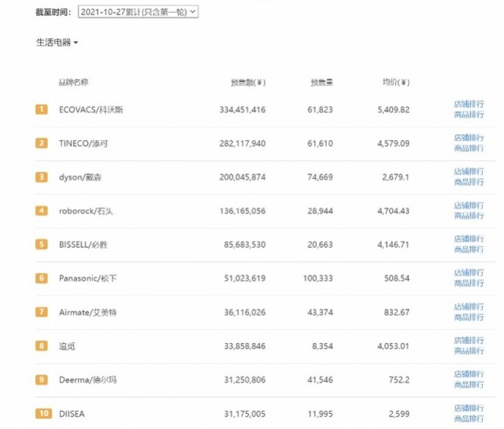Select brand name roborock/石头
The height and width of the screenshot is (429, 504).
86,211
